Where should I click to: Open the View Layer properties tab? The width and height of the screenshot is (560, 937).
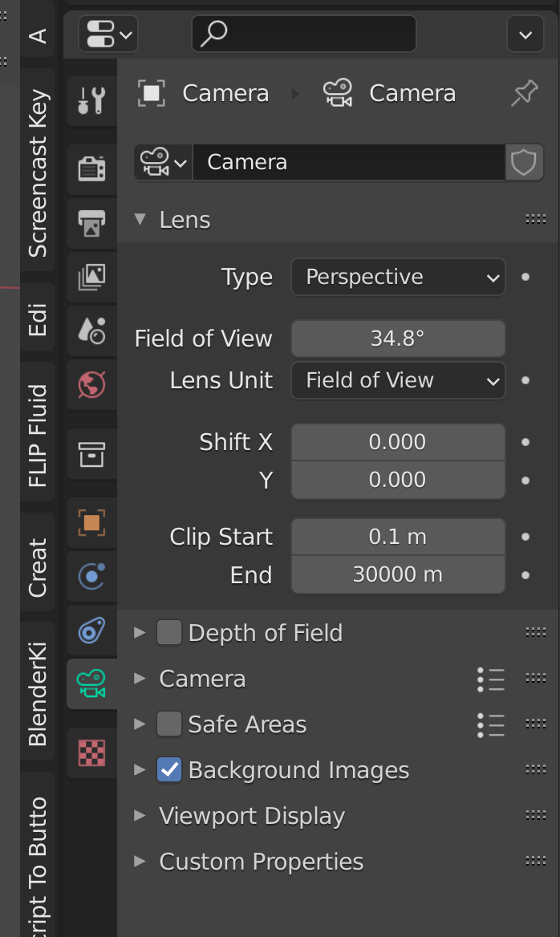(x=91, y=277)
